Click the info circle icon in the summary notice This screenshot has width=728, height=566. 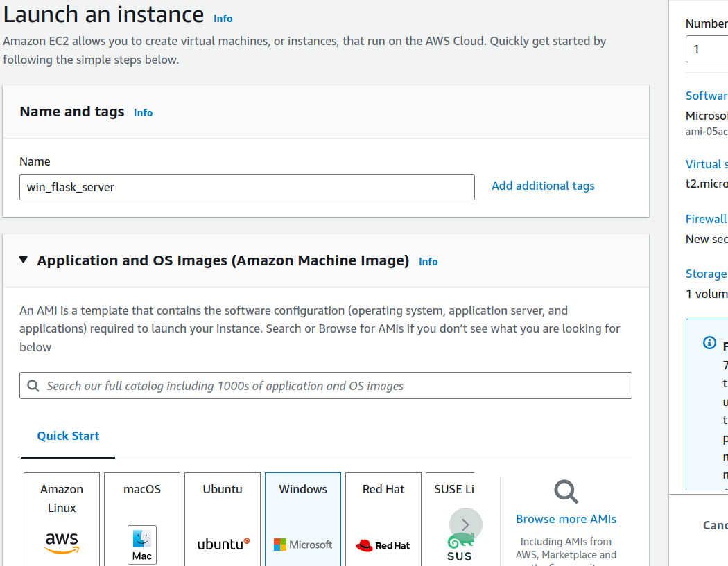pyautogui.click(x=709, y=343)
